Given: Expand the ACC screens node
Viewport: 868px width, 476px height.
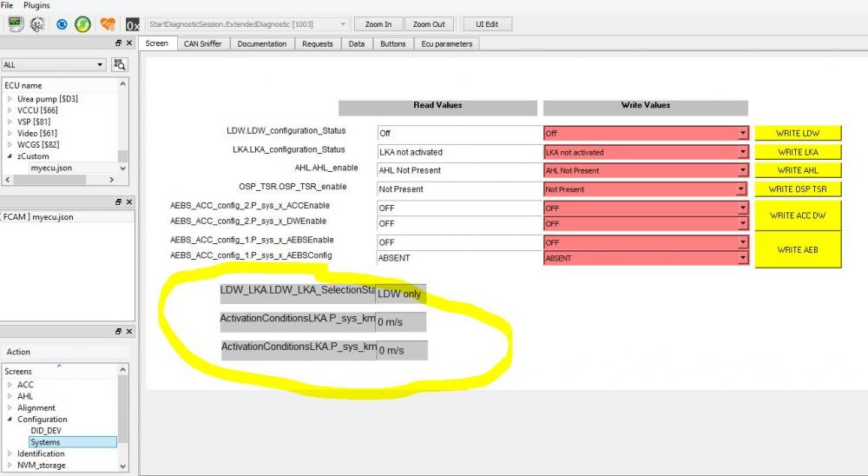Looking at the screenshot, I should pyautogui.click(x=10, y=385).
